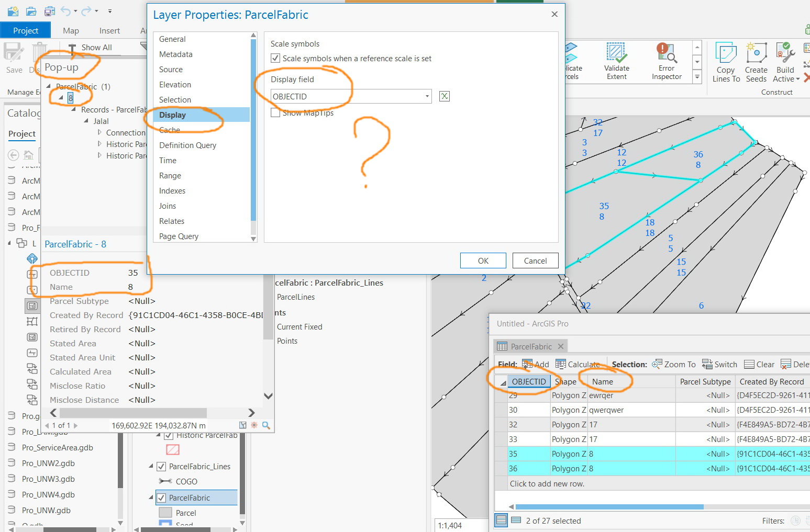Click the zoom magnifier icon in pop-up footer

[x=266, y=425]
